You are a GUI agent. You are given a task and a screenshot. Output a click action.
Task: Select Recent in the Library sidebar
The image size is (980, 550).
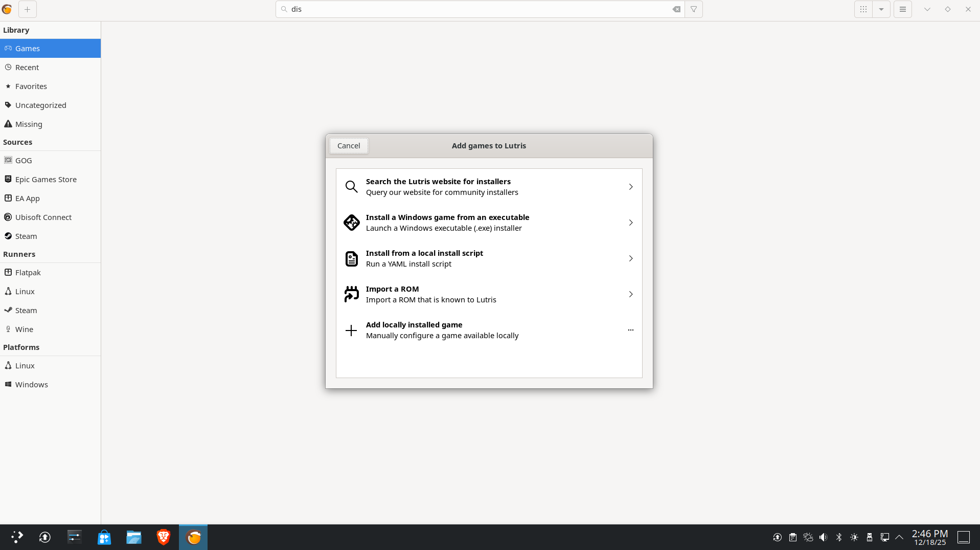[27, 68]
